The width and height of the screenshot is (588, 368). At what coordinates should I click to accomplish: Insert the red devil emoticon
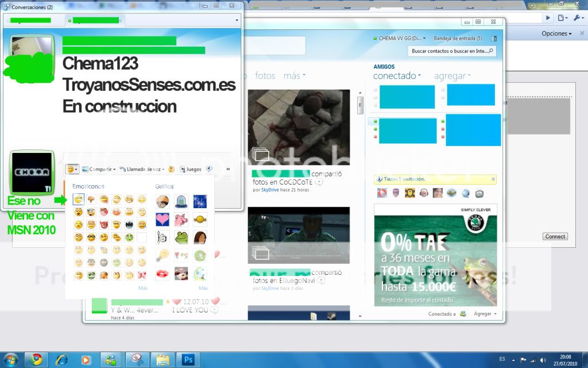pos(104,225)
